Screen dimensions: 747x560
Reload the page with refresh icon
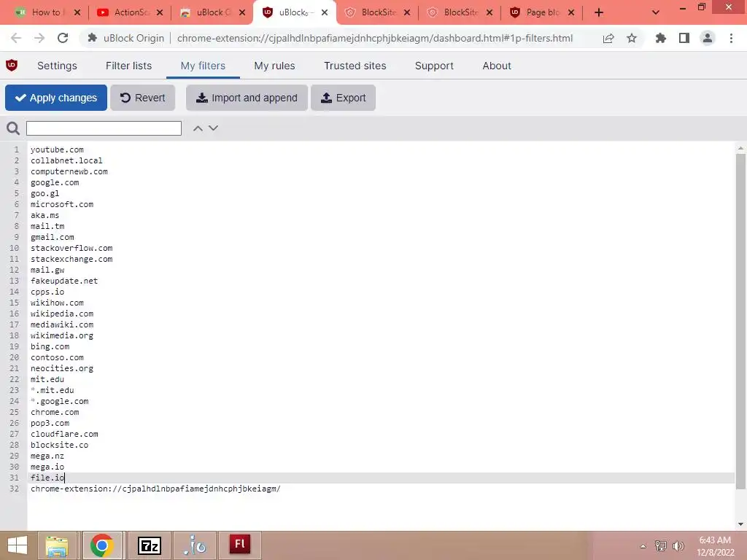coord(63,38)
